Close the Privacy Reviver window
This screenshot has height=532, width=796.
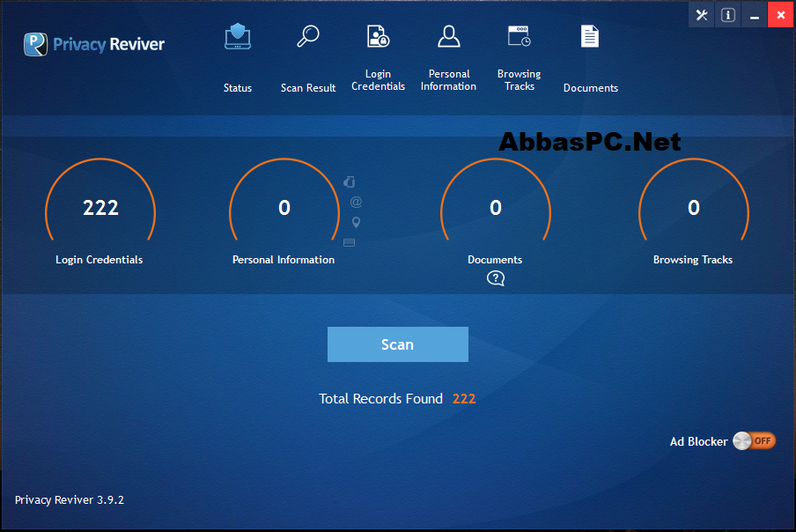pyautogui.click(x=781, y=15)
